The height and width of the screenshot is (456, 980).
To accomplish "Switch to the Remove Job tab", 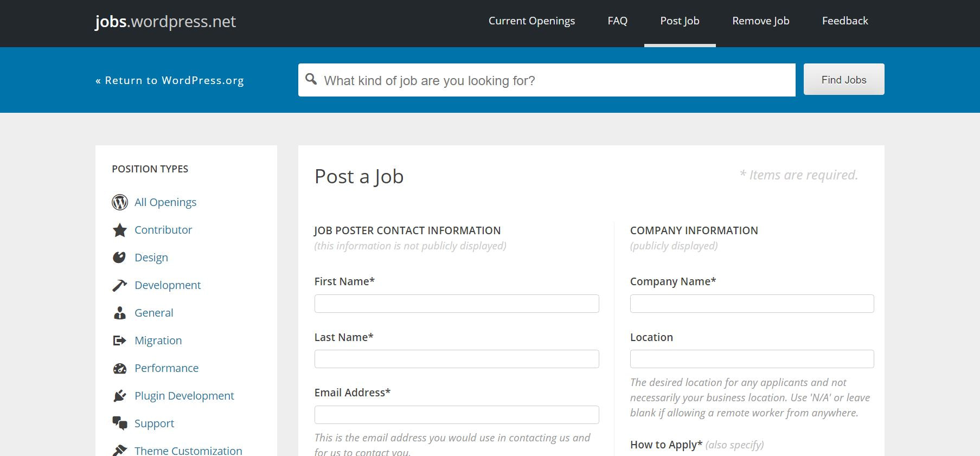I will pyautogui.click(x=760, y=21).
